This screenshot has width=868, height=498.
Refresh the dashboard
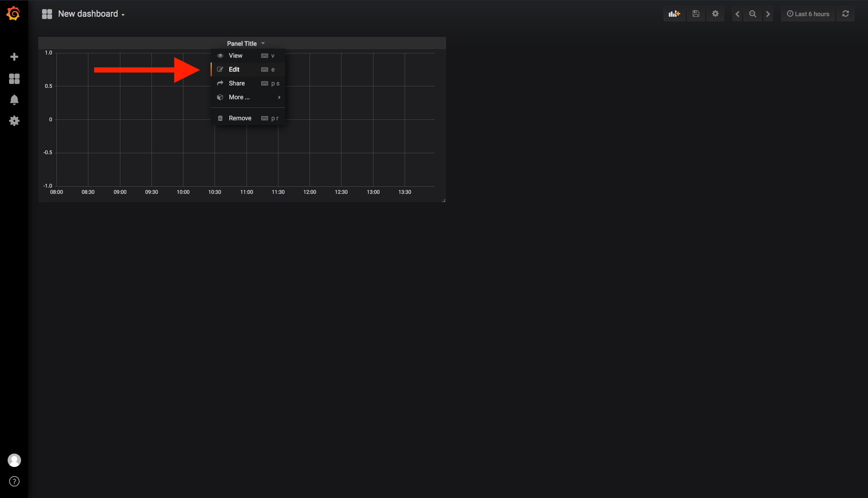(x=846, y=14)
